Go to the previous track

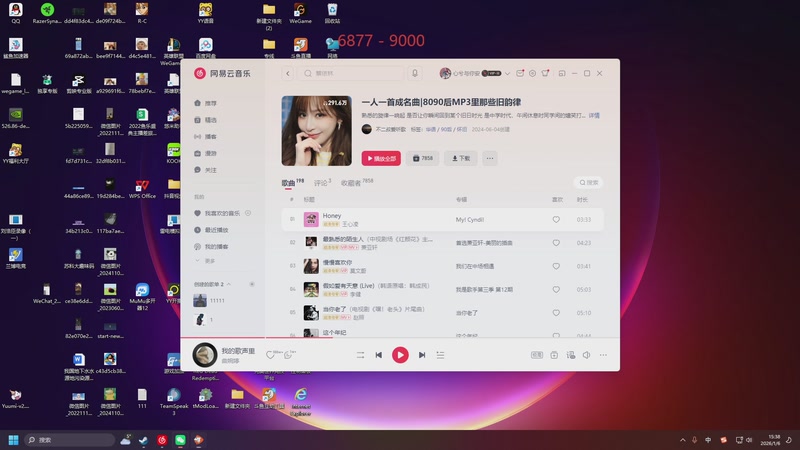[379, 355]
